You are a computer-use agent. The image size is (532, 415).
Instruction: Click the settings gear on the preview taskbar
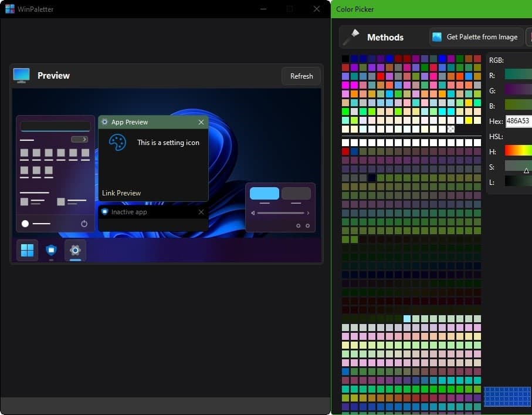75,251
